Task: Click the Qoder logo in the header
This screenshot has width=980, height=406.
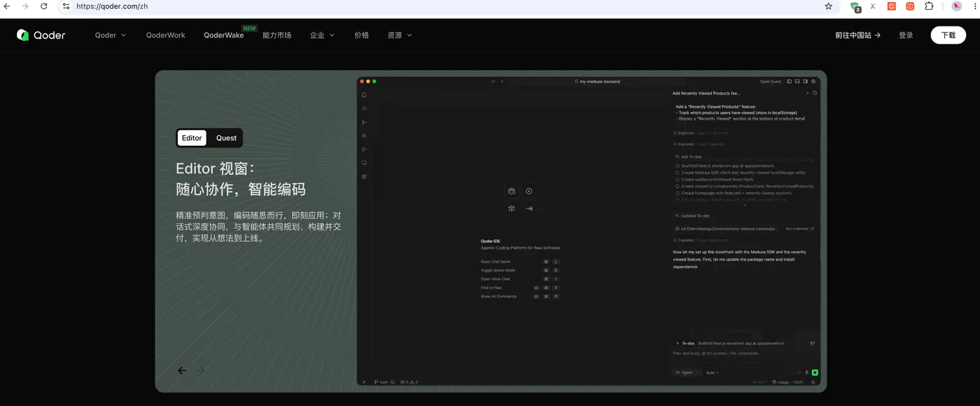Action: [x=41, y=35]
